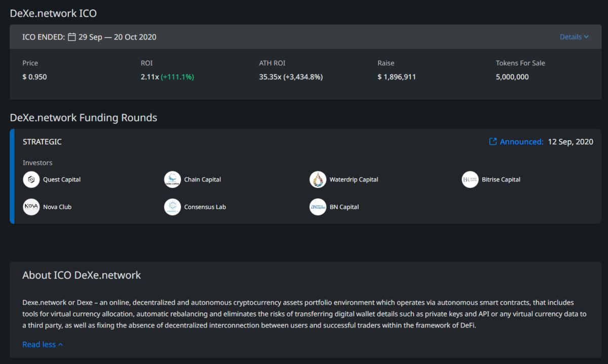Image resolution: width=608 pixels, height=364 pixels.
Task: Open the Announced link
Action: pyautogui.click(x=521, y=142)
